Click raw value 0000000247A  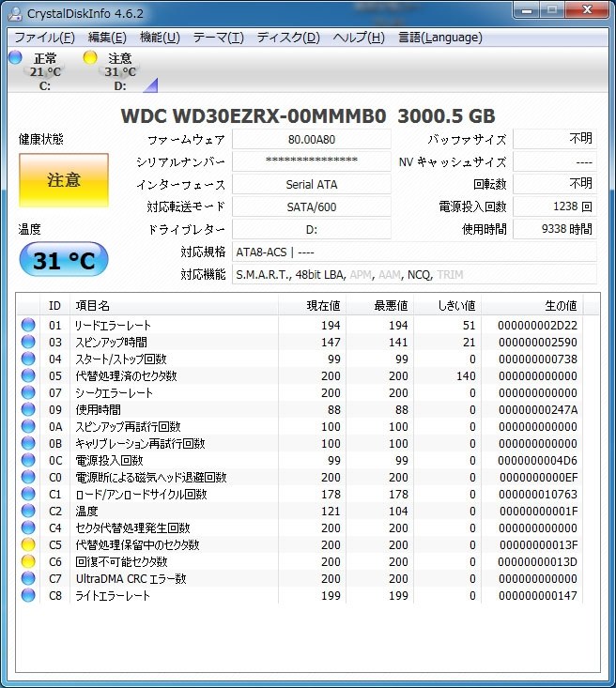[538, 410]
